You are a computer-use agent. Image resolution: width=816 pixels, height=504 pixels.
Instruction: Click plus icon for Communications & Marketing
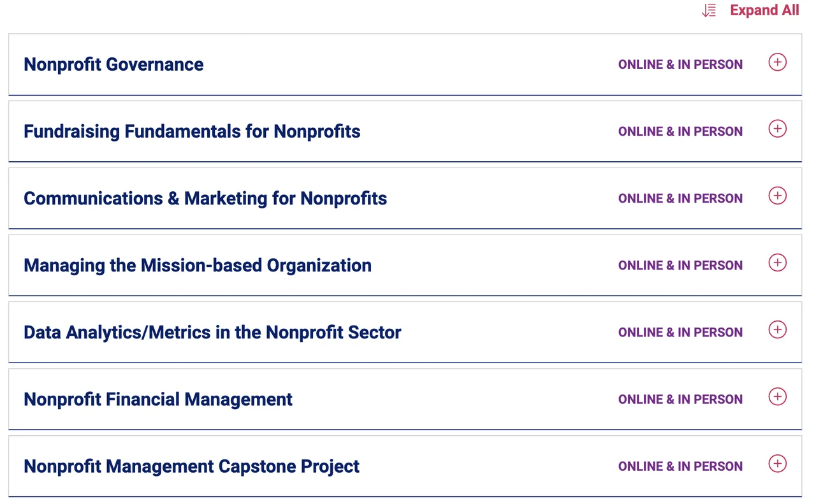pyautogui.click(x=777, y=196)
